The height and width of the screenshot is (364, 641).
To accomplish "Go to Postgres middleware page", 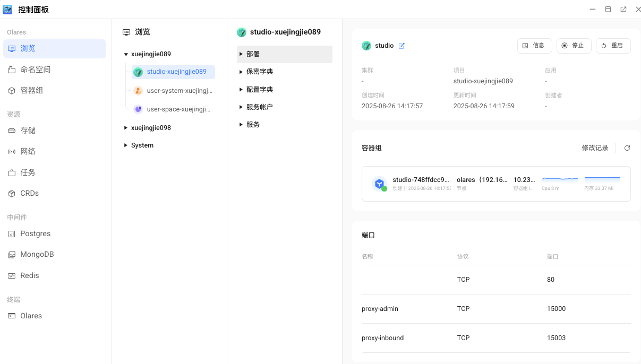I will coord(35,233).
